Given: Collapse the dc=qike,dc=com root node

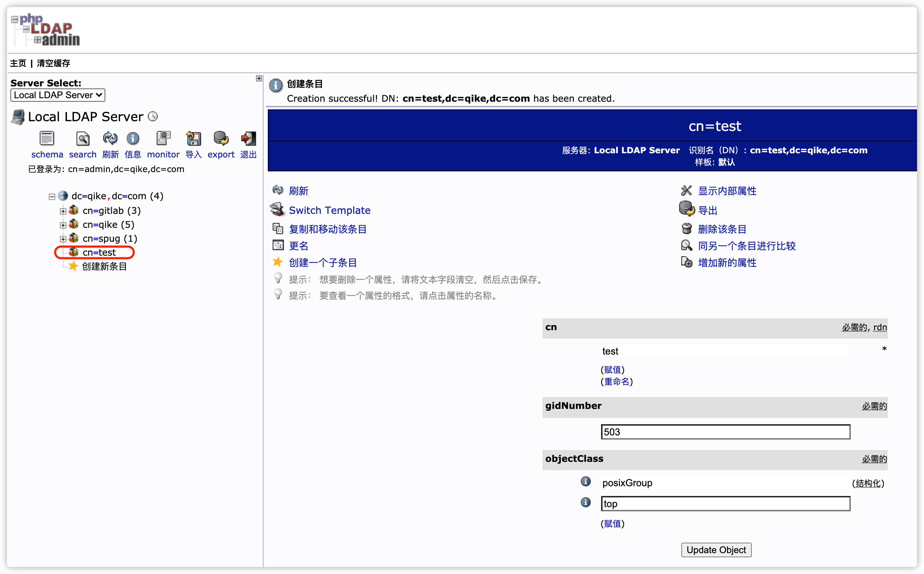Looking at the screenshot, I should (52, 197).
